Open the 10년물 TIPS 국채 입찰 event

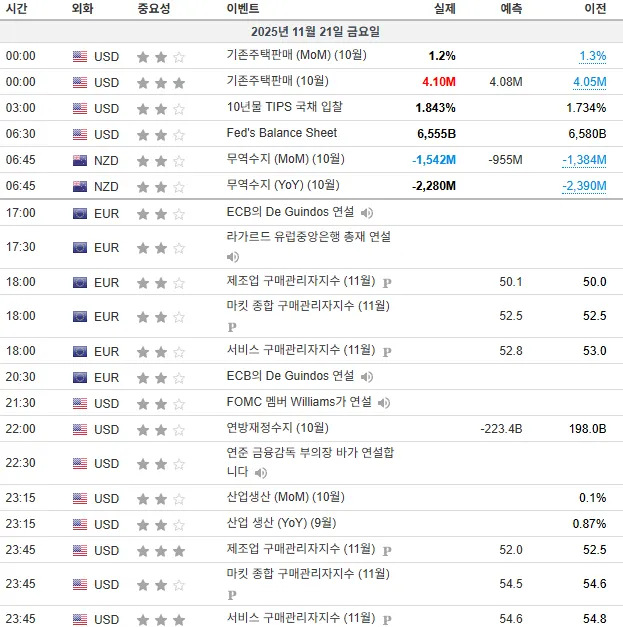pos(285,107)
